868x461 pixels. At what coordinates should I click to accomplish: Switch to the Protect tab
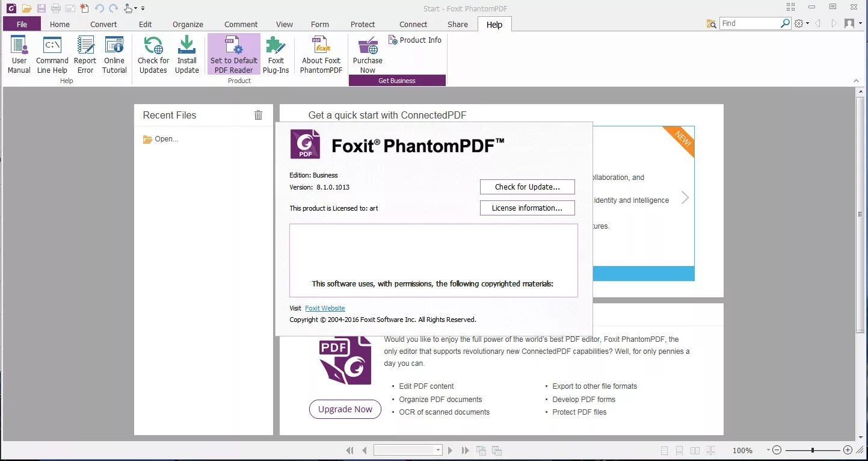(363, 24)
